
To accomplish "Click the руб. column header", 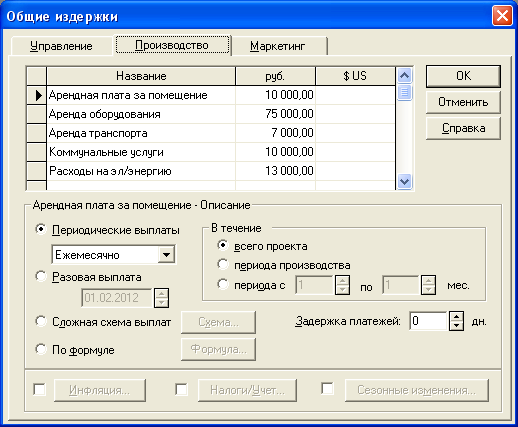I will (x=275, y=76).
